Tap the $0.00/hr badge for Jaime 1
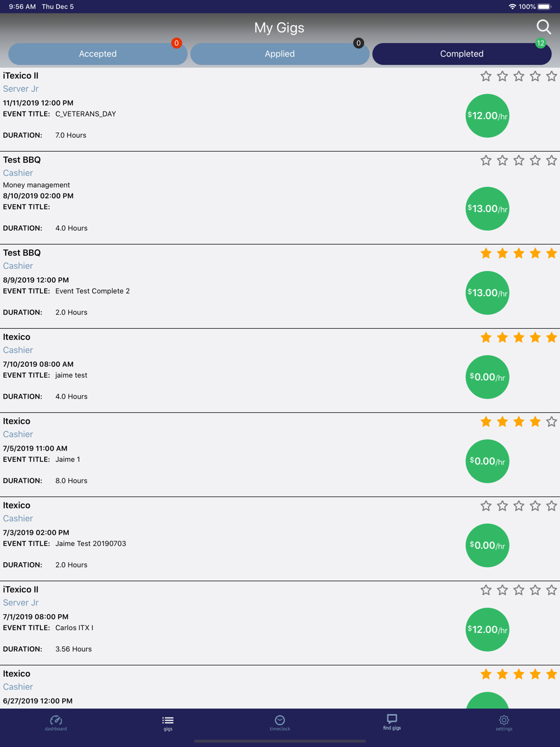Screen dimensions: 560x747 coord(488,461)
